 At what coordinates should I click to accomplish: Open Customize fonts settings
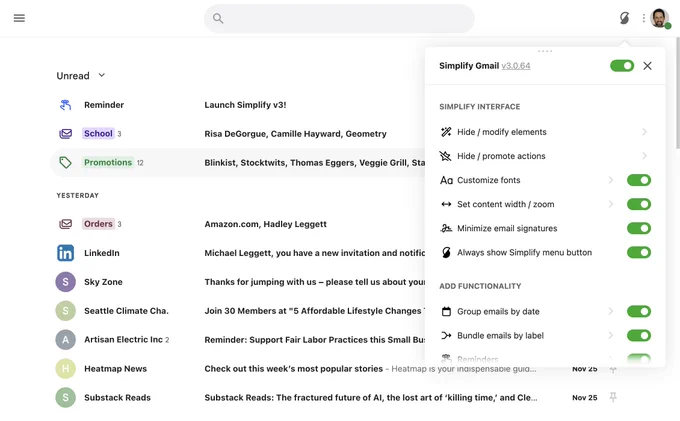[489, 180]
